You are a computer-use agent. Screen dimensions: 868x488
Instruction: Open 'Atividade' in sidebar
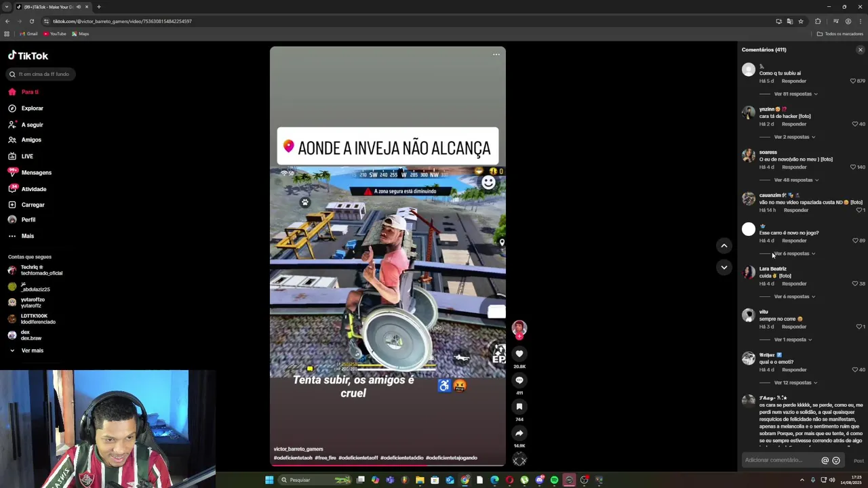tap(28, 189)
